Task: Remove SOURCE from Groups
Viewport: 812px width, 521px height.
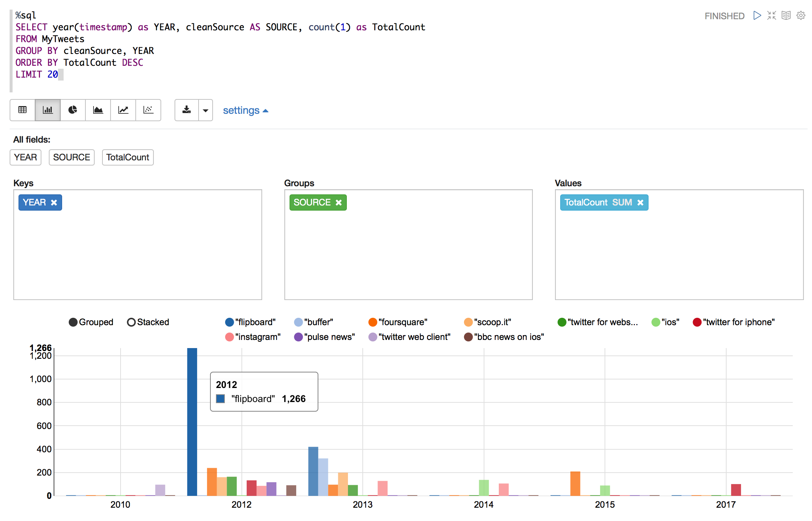Action: (339, 202)
